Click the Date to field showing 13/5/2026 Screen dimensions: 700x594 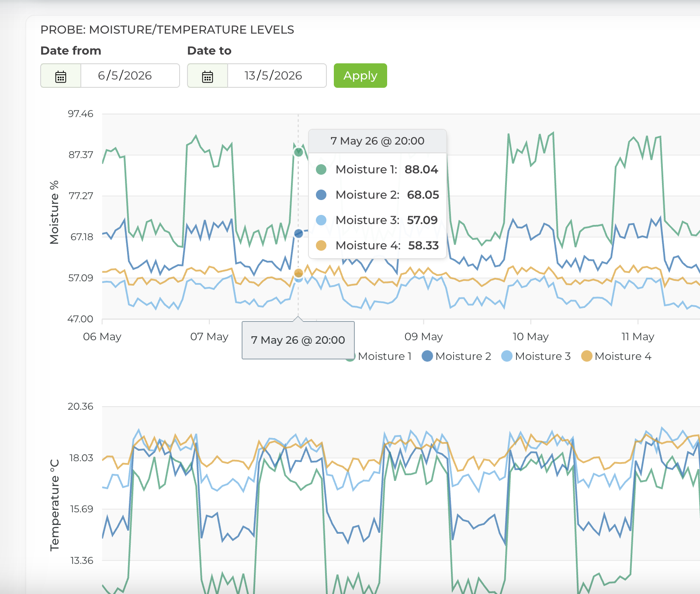(x=277, y=76)
